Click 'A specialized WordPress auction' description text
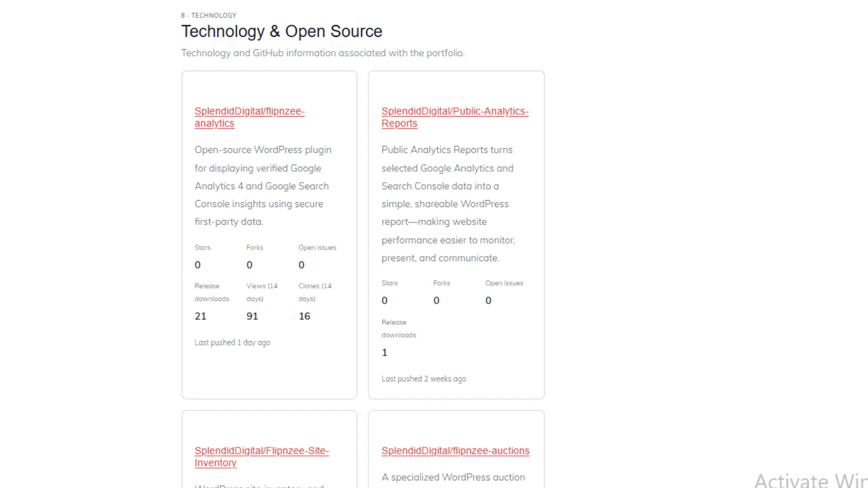The height and width of the screenshot is (488, 868). click(454, 477)
